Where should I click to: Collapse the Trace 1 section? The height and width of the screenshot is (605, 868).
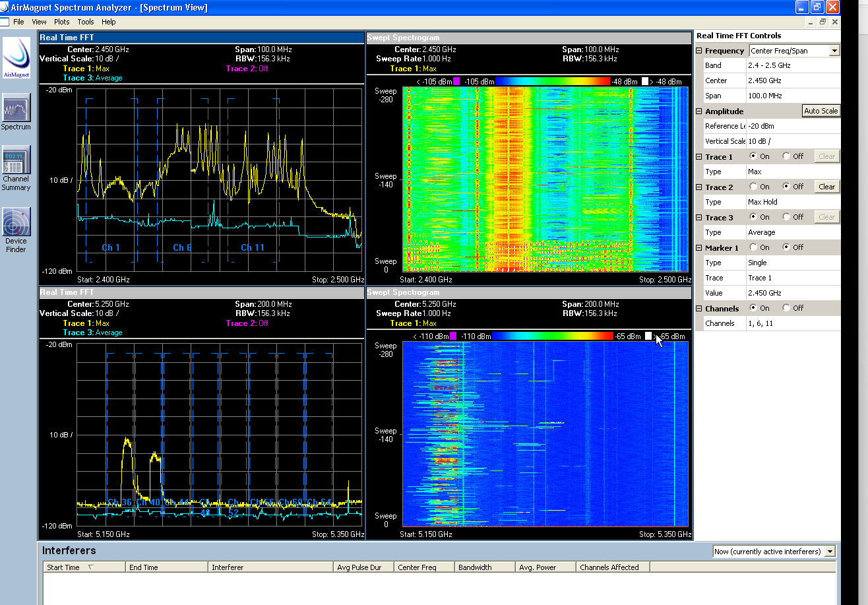699,157
